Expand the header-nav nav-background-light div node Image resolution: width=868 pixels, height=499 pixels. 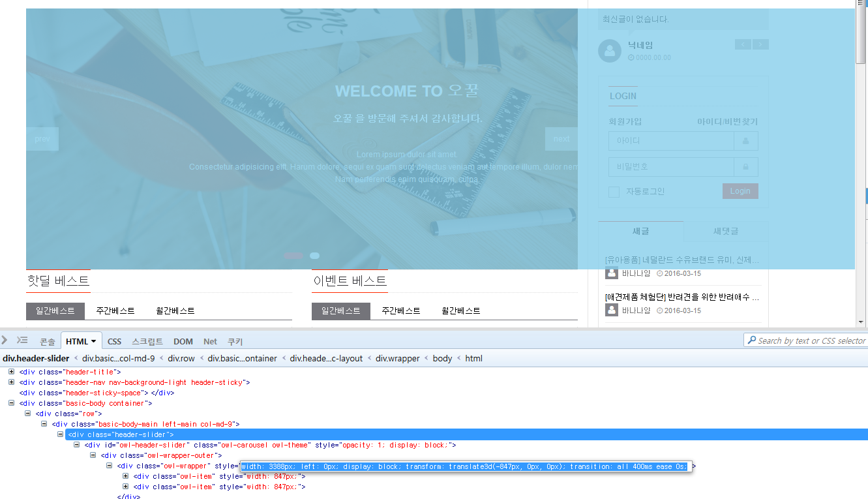coord(11,382)
